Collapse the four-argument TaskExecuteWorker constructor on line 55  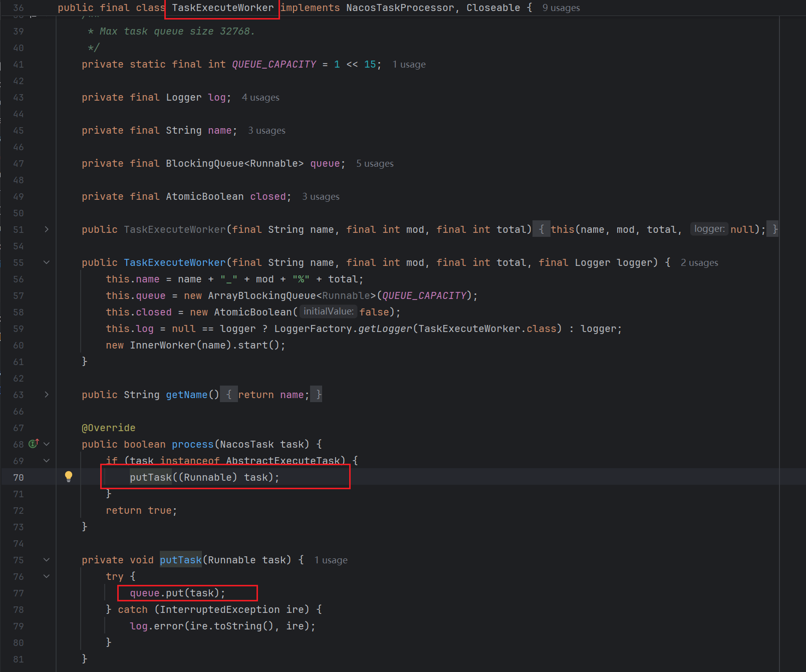[47, 262]
